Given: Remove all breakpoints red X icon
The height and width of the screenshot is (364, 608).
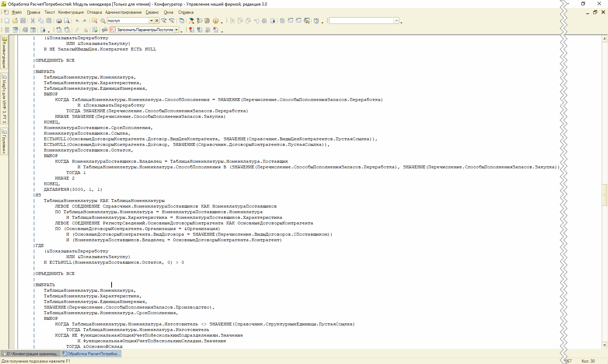Looking at the screenshot, I should pyautogui.click(x=215, y=30).
